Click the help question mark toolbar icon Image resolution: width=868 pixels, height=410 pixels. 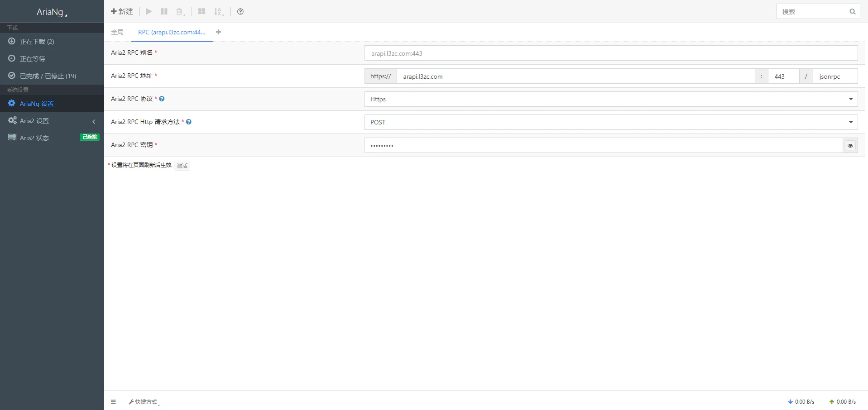point(240,11)
